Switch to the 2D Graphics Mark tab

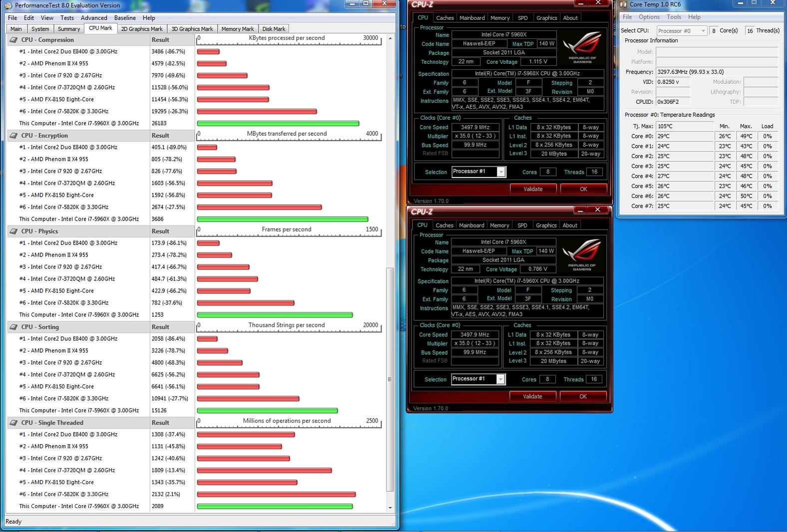click(x=142, y=29)
